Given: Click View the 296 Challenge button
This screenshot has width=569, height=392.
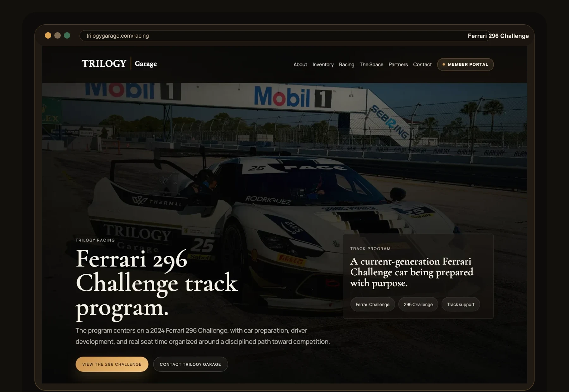Looking at the screenshot, I should coord(112,364).
